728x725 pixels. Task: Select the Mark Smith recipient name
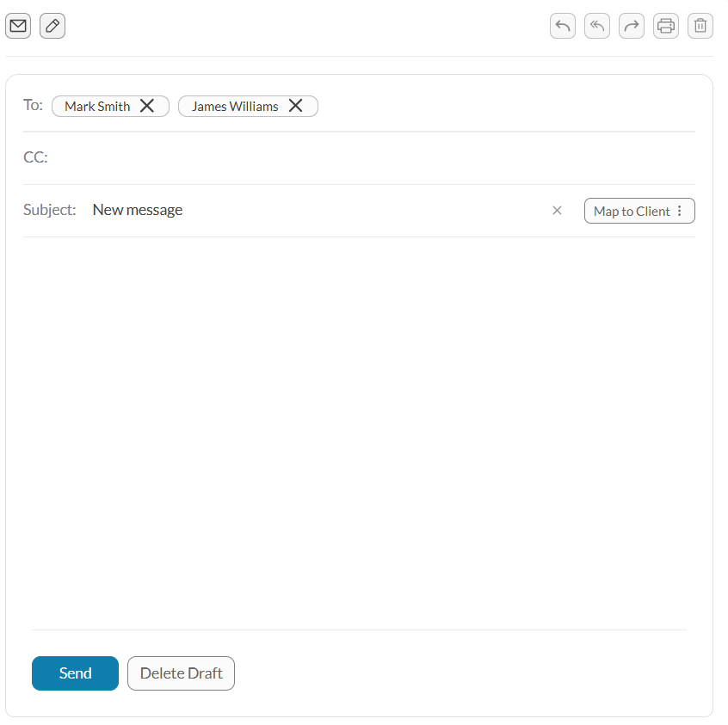point(97,107)
